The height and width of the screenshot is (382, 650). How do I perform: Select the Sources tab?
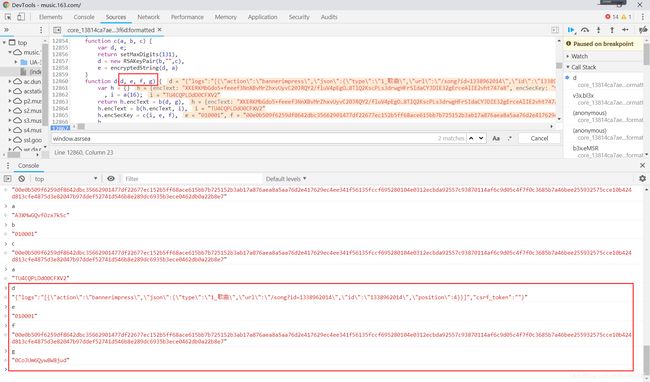pyautogui.click(x=116, y=17)
